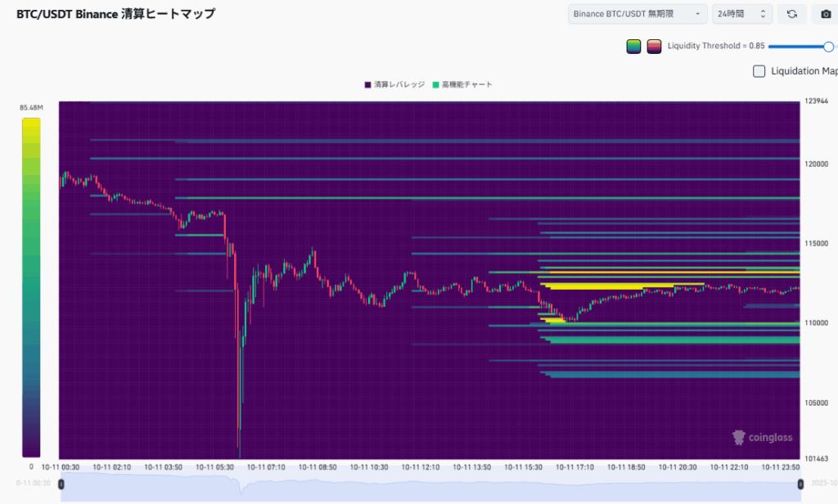Toggle the 清算レバレッジ legend series
838x504 pixels.
point(394,84)
